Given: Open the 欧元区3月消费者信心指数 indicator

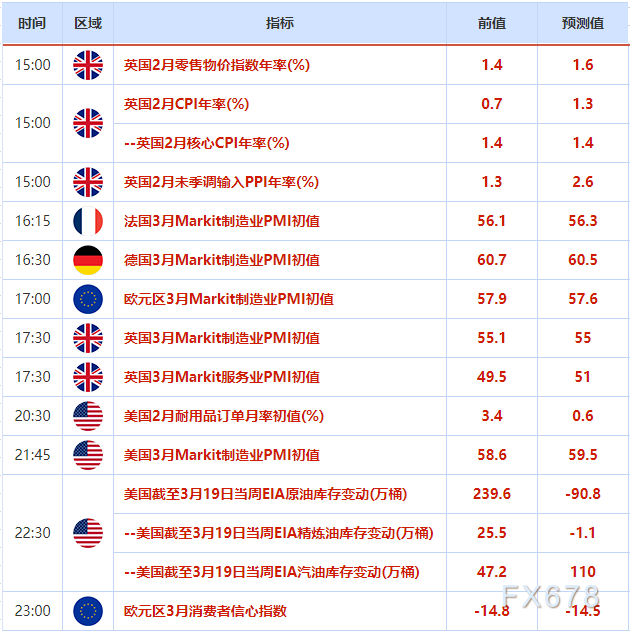Looking at the screenshot, I should click(x=205, y=611).
